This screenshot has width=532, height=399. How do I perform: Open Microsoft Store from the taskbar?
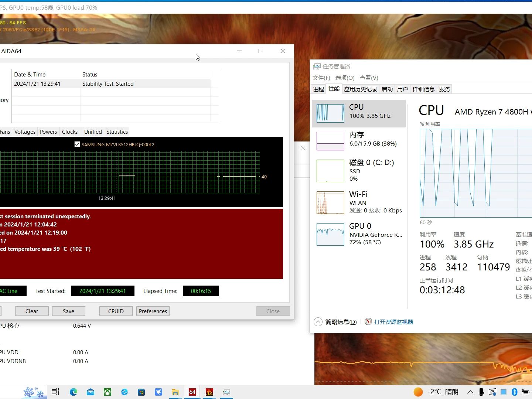coord(141,392)
